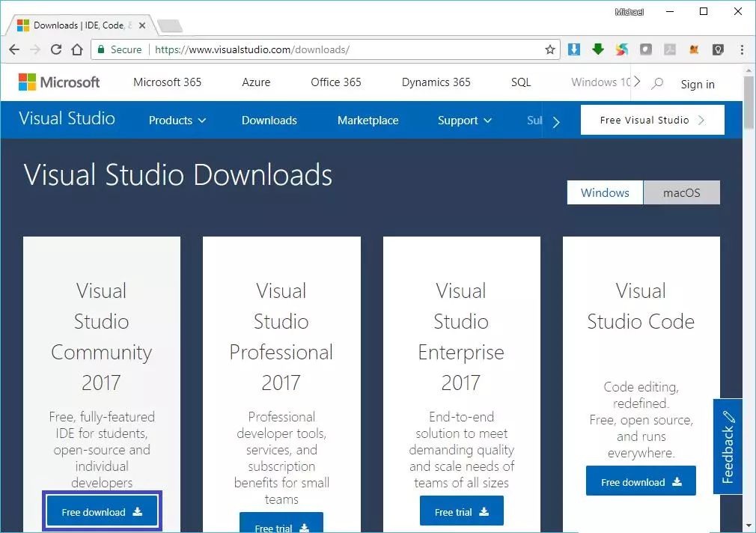Open Microsoft 365 menu item
The height and width of the screenshot is (533, 756).
point(168,82)
